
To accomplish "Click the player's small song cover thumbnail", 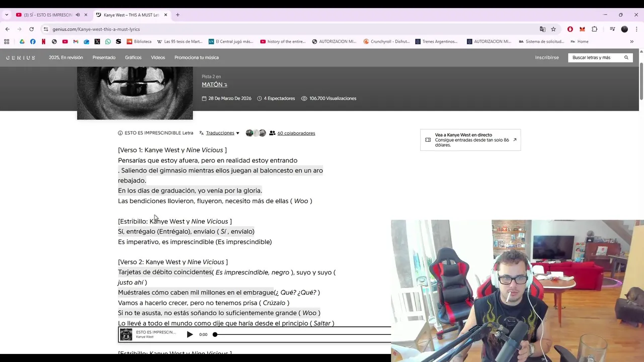I will (126, 334).
